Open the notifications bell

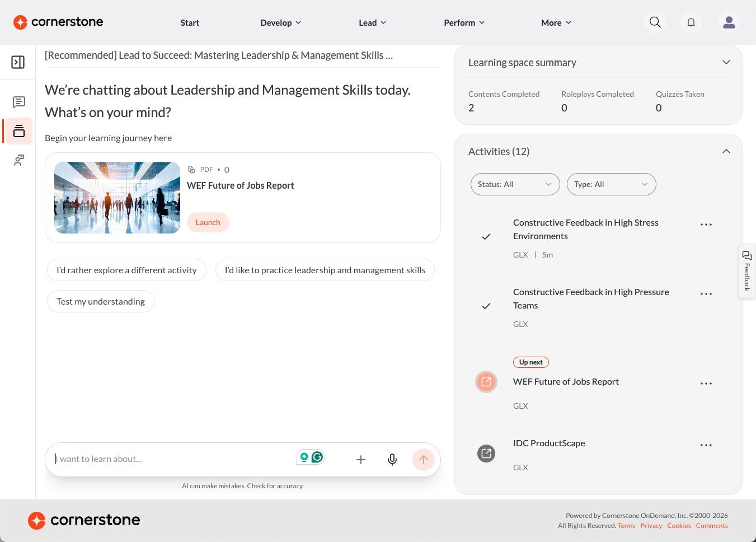pyautogui.click(x=691, y=22)
